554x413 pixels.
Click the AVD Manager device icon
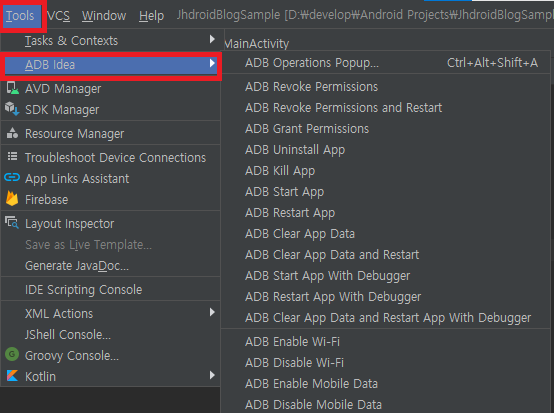tap(12, 88)
